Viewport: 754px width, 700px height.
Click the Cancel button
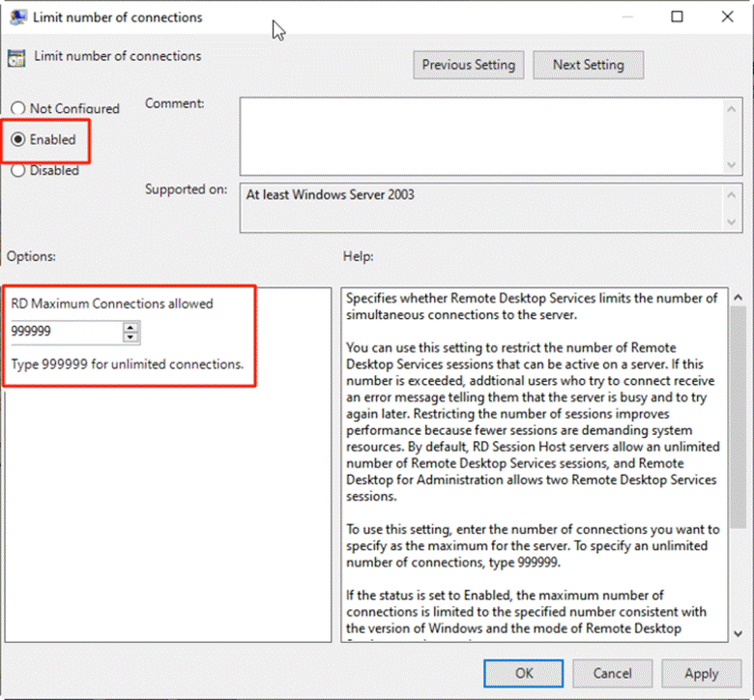point(612,673)
